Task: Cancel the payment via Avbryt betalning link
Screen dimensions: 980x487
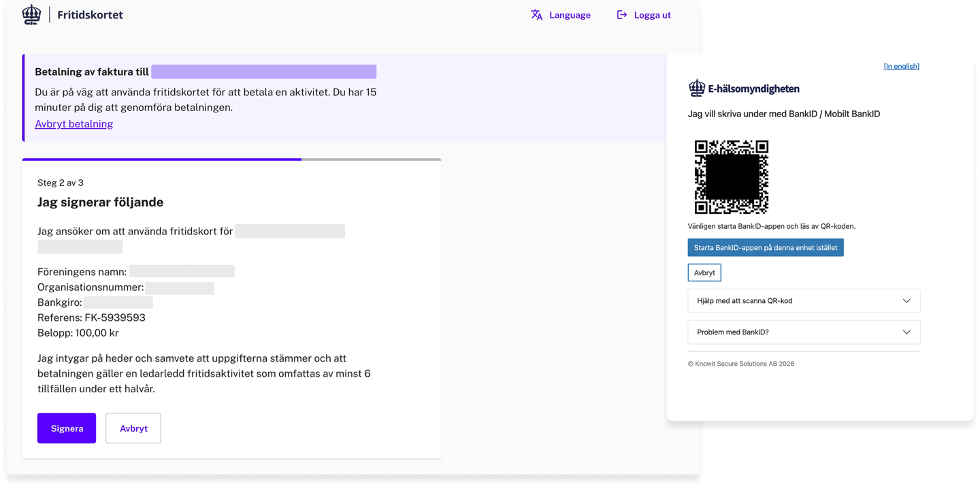Action: [x=73, y=124]
